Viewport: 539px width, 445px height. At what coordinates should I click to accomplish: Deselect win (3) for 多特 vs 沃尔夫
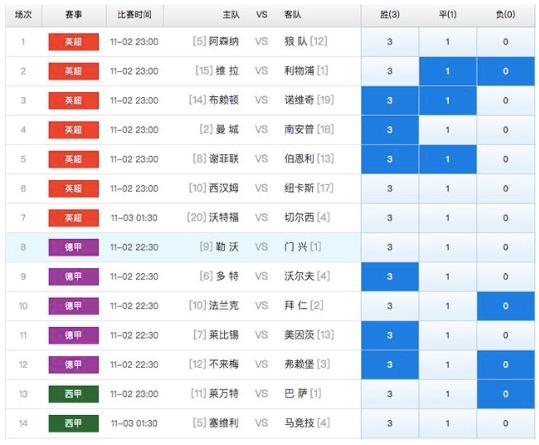390,277
